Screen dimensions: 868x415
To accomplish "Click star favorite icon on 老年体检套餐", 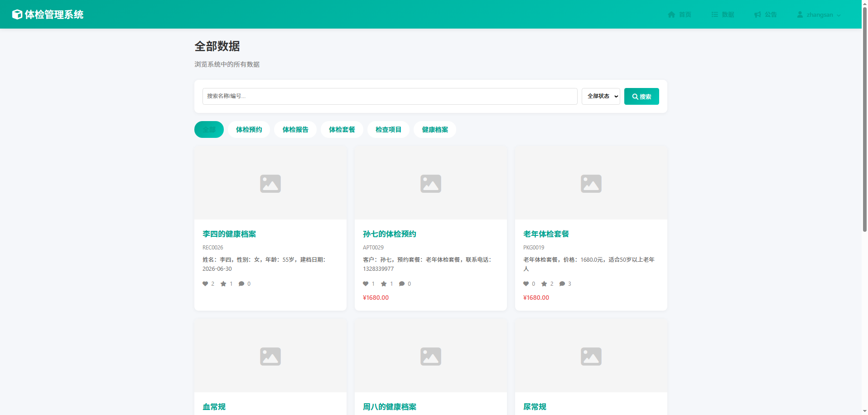I will coord(544,284).
